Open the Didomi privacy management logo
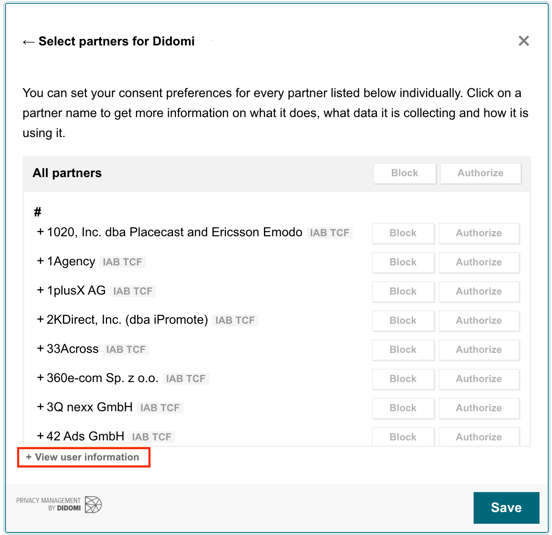The image size is (552, 535). (x=59, y=504)
